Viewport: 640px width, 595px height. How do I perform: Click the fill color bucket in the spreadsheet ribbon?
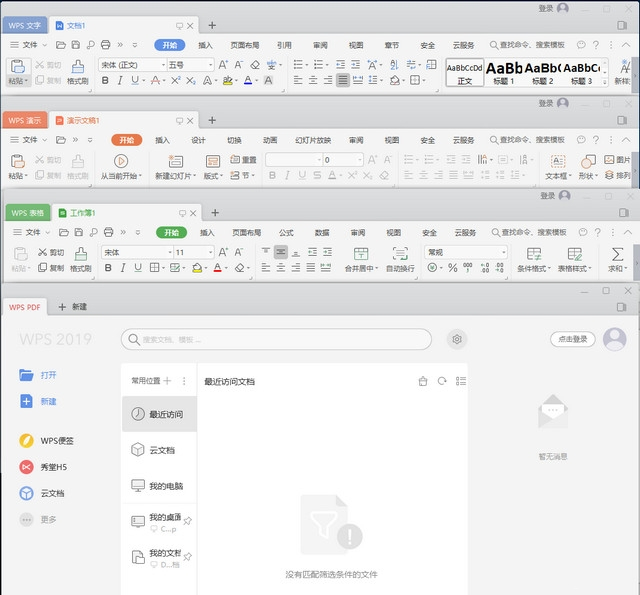(197, 268)
